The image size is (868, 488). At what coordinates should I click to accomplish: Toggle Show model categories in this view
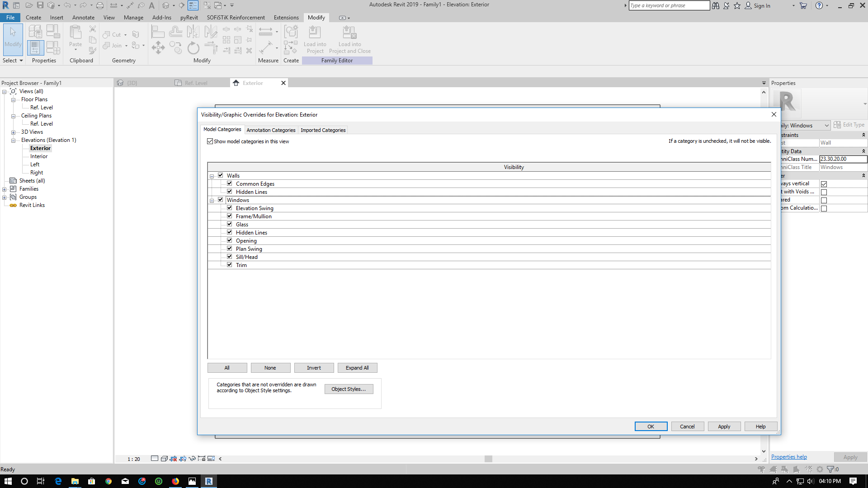pyautogui.click(x=210, y=141)
